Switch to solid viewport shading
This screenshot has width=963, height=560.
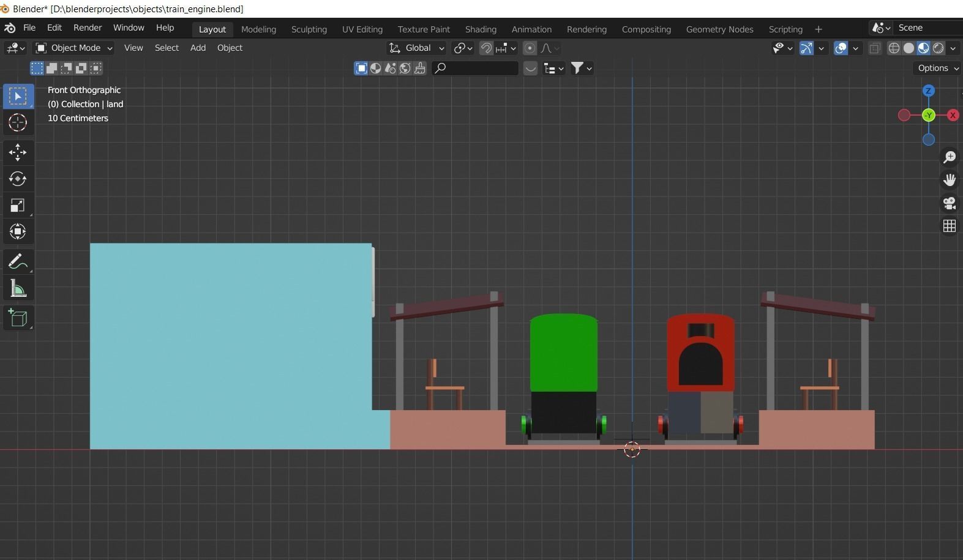pyautogui.click(x=909, y=48)
